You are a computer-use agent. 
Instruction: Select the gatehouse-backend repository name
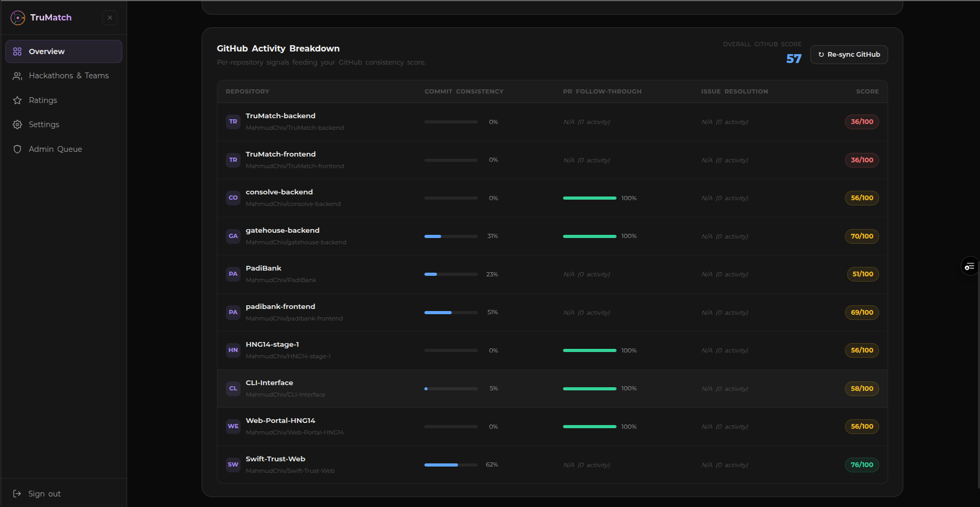pyautogui.click(x=283, y=231)
